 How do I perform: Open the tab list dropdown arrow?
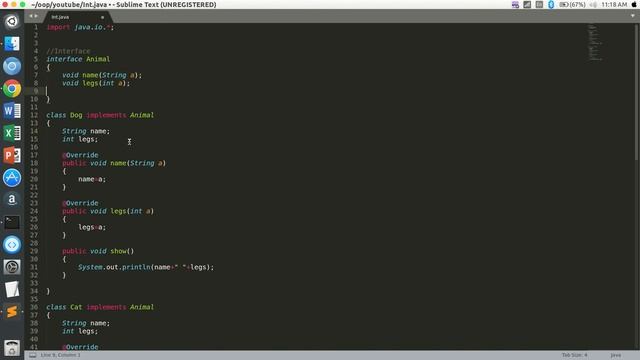[x=633, y=16]
